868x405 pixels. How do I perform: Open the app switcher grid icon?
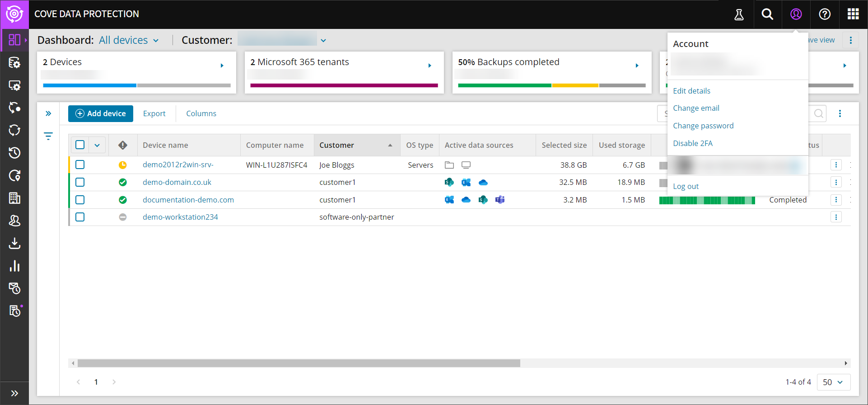click(x=853, y=14)
